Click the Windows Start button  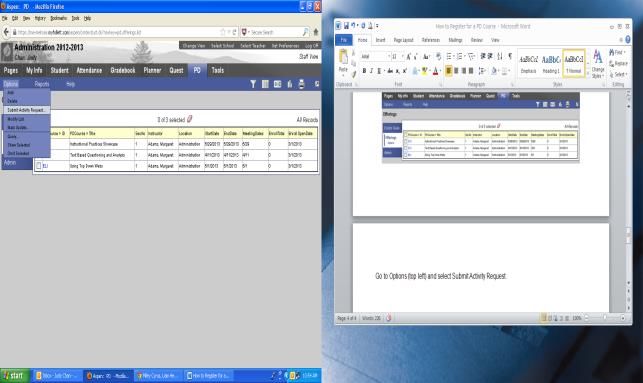[x=15, y=375]
